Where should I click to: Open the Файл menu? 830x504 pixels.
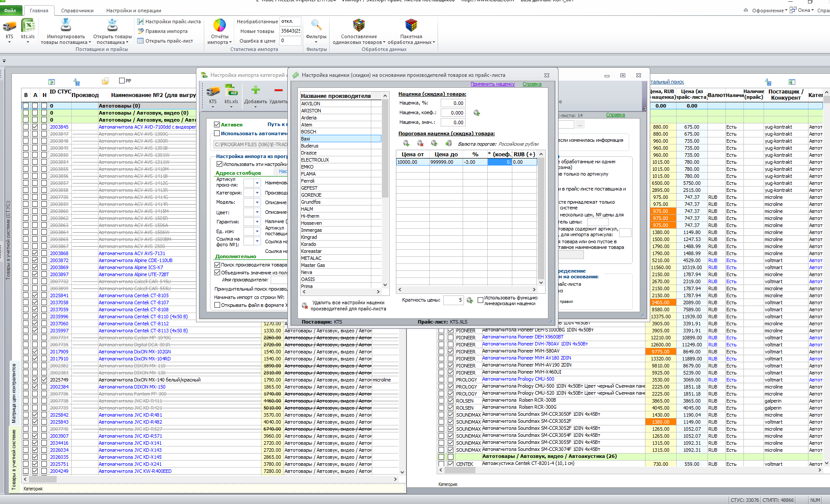click(x=10, y=11)
